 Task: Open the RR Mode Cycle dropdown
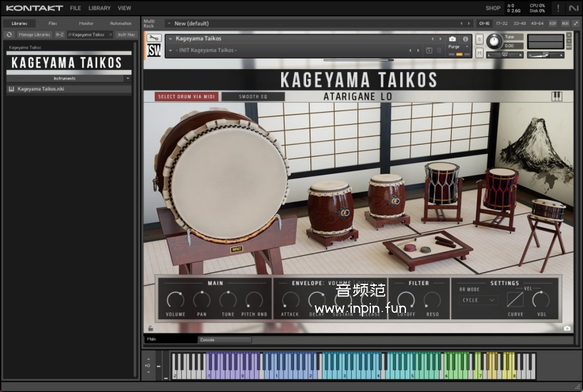tap(479, 300)
